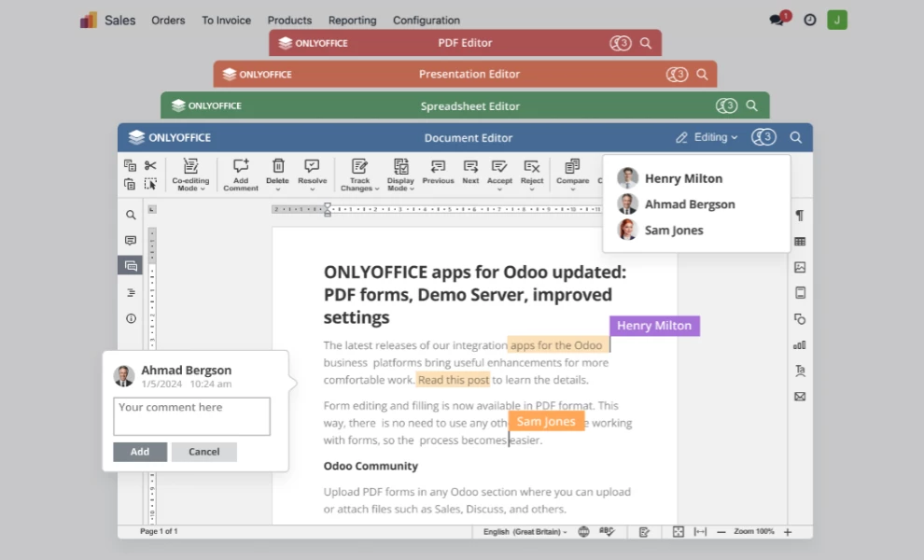Select Ahmad Bergson in users list
Image resolution: width=924 pixels, height=560 pixels.
click(677, 204)
